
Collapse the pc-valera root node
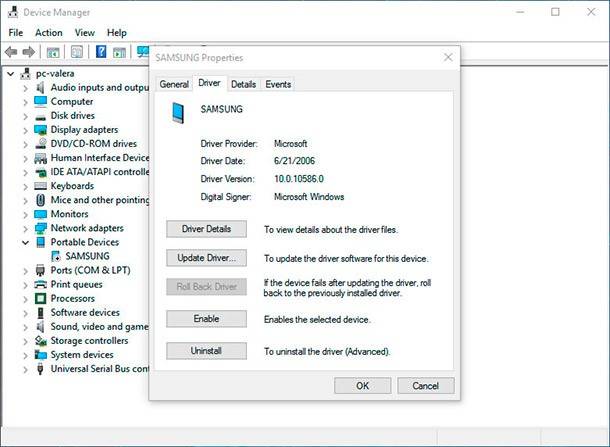pos(11,74)
